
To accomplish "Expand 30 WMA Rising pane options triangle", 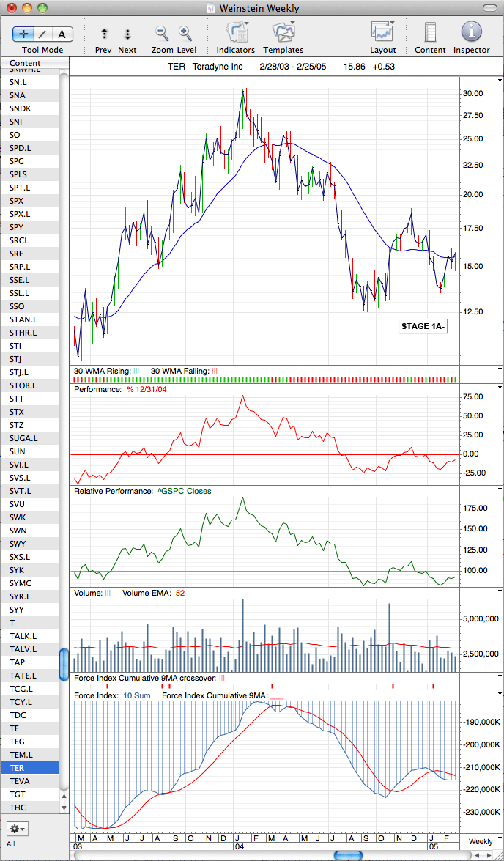I will coord(499,369).
